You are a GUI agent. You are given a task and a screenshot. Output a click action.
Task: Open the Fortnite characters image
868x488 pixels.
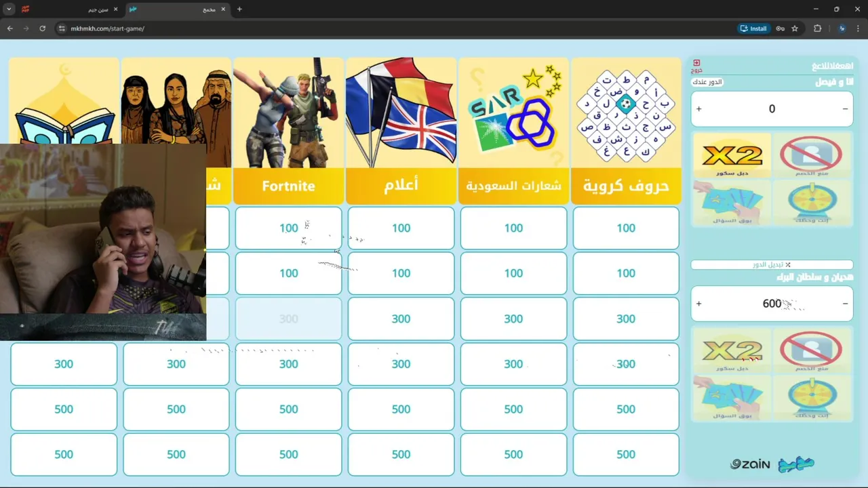coord(288,113)
